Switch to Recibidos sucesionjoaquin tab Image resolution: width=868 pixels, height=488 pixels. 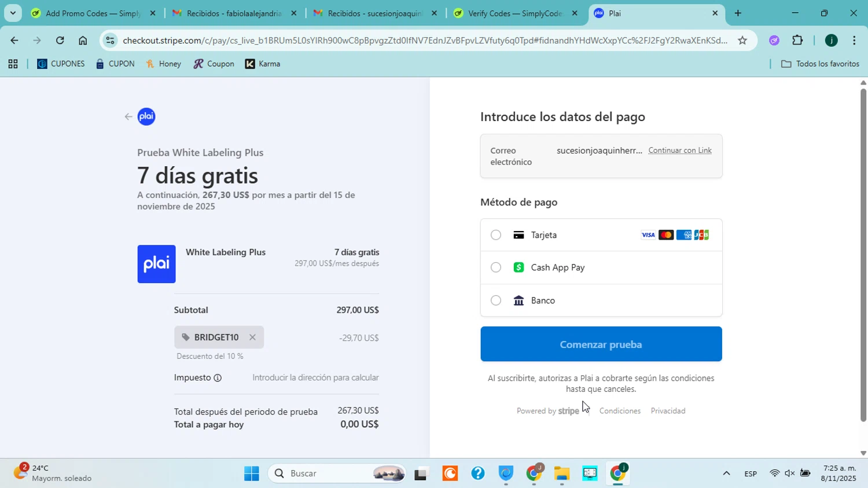point(374,13)
